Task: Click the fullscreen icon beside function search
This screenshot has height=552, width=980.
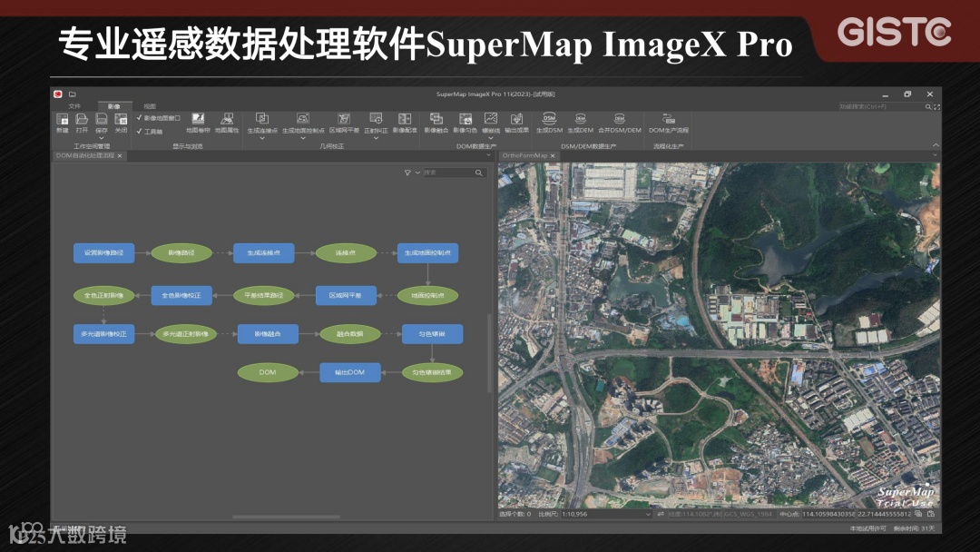Action: 936,107
